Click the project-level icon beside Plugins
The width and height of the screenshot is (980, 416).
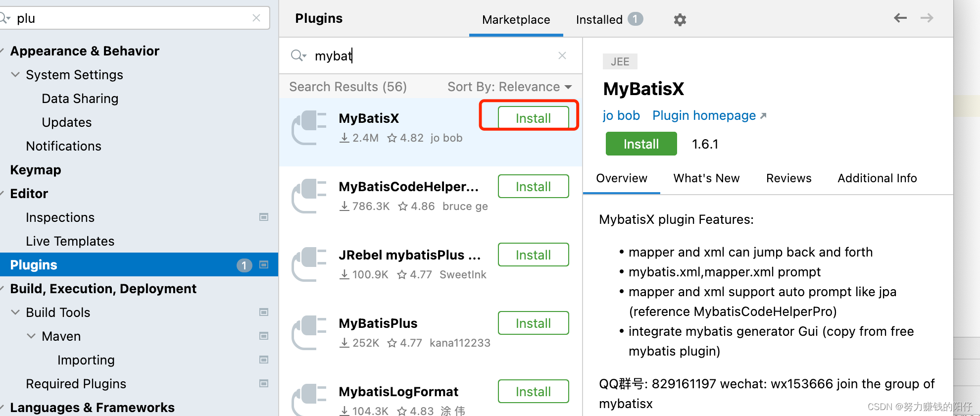click(x=264, y=265)
